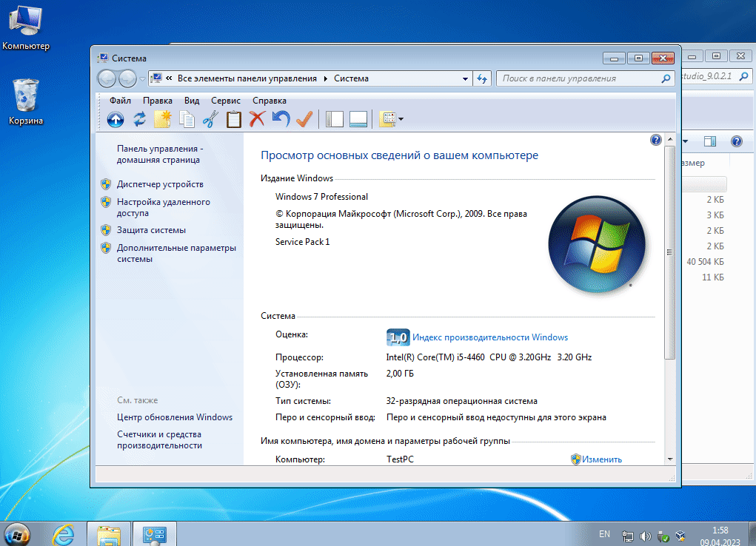
Task: Open the Файл menu
Action: click(x=120, y=100)
